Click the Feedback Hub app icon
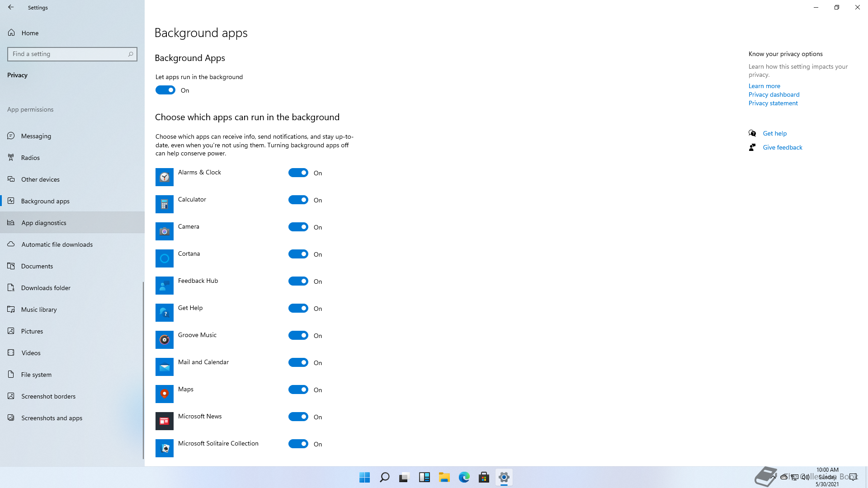 click(x=165, y=286)
